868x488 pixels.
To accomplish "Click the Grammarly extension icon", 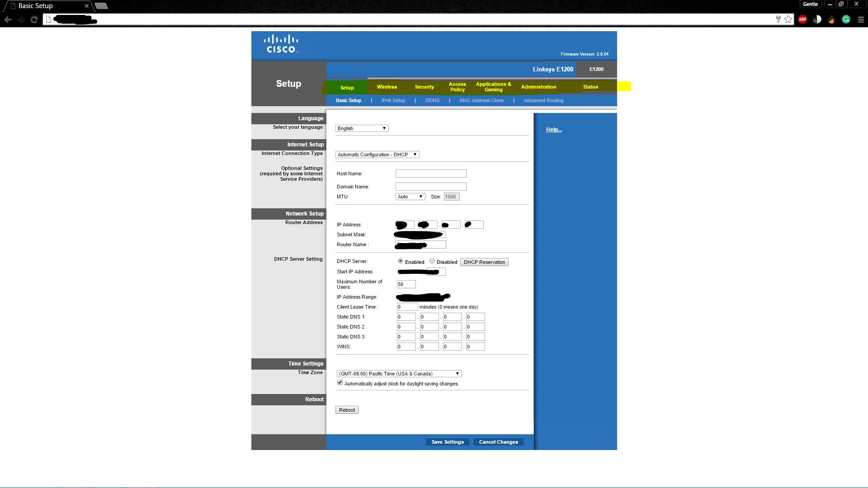I will click(x=846, y=19).
